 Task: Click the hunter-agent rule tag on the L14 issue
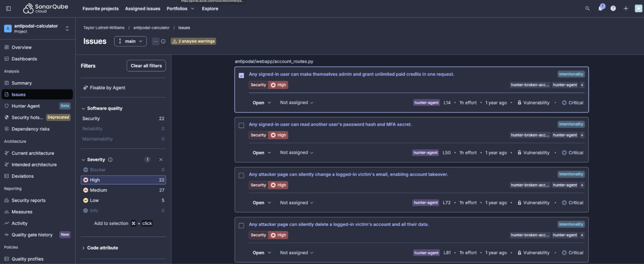427,103
